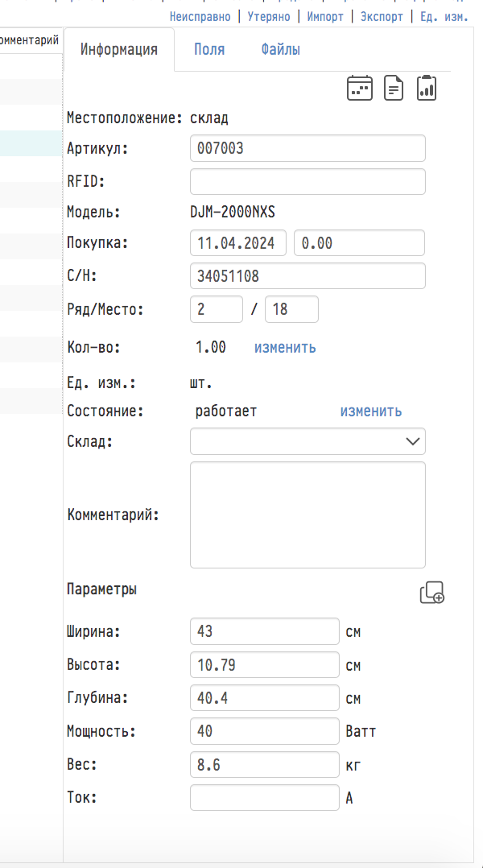483x868 pixels.
Task: Click the Утеряно link
Action: (269, 17)
